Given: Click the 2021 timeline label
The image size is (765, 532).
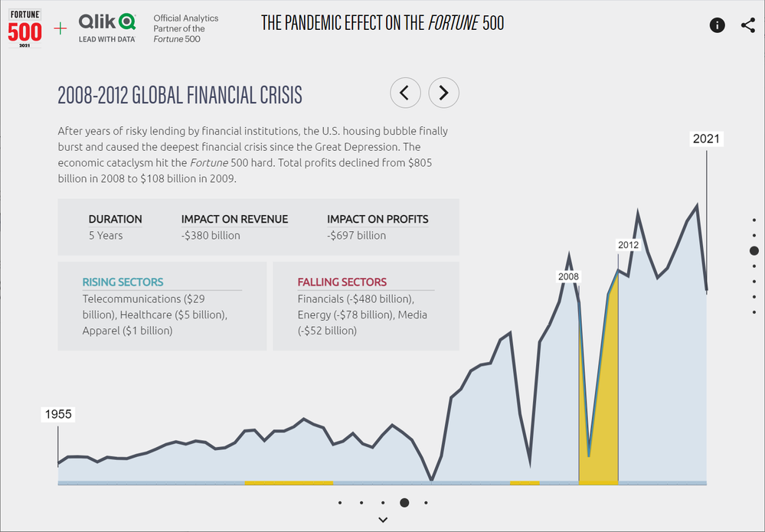Looking at the screenshot, I should click(706, 139).
